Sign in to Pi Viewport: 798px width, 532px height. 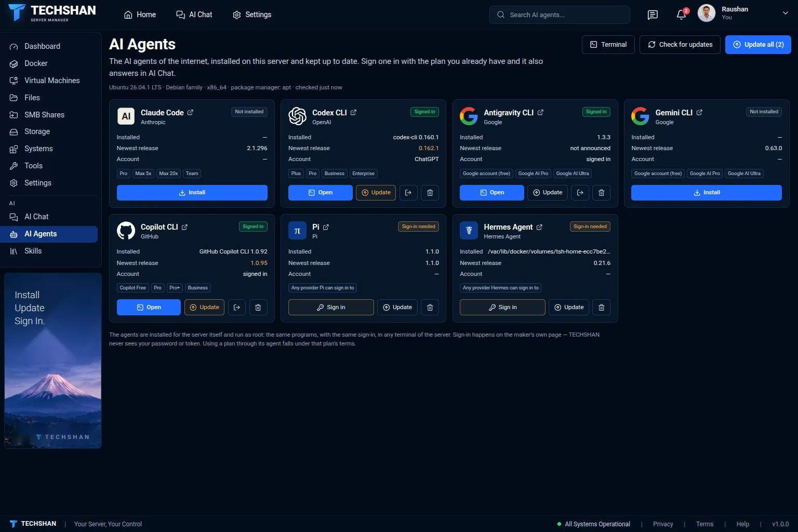point(331,308)
